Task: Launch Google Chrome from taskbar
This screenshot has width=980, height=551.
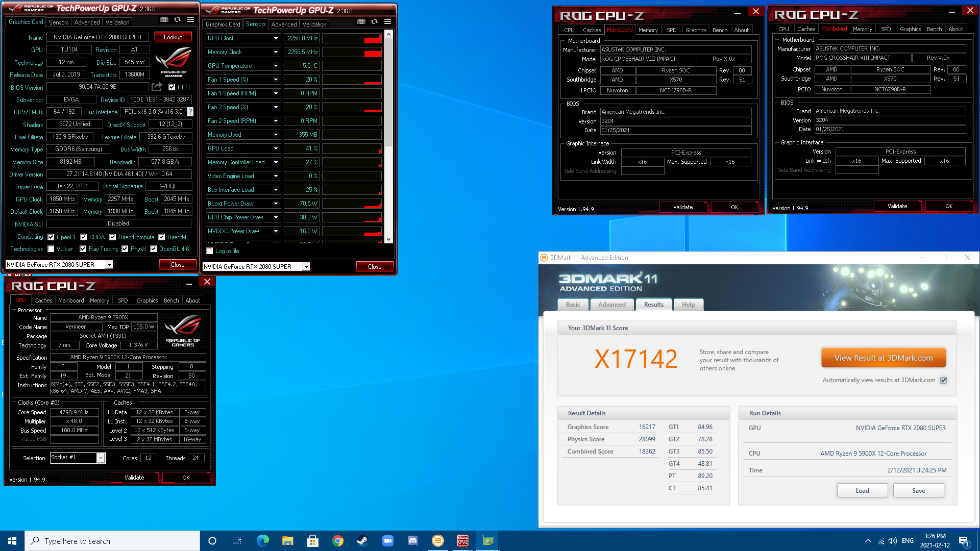Action: click(337, 541)
